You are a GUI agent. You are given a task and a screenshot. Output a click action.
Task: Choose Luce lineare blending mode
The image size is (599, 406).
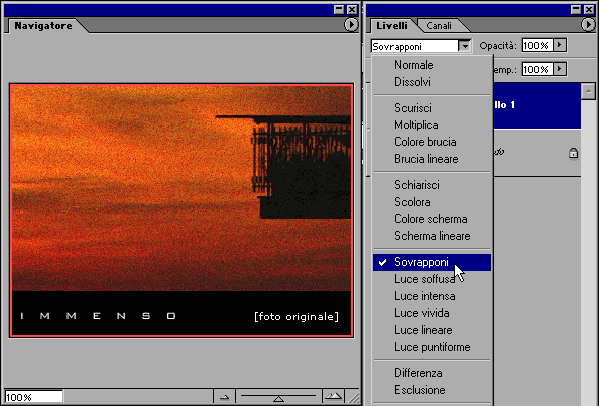(432, 330)
